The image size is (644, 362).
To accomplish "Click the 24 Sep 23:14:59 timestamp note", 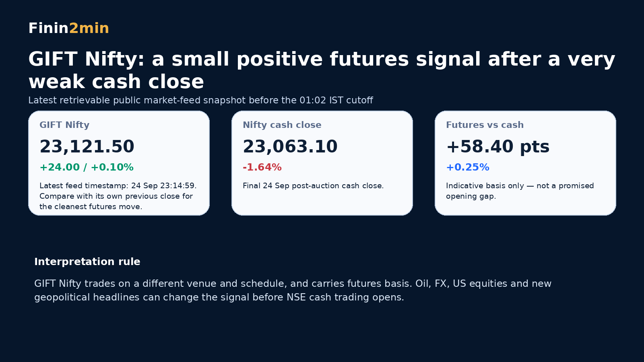I will [x=118, y=196].
